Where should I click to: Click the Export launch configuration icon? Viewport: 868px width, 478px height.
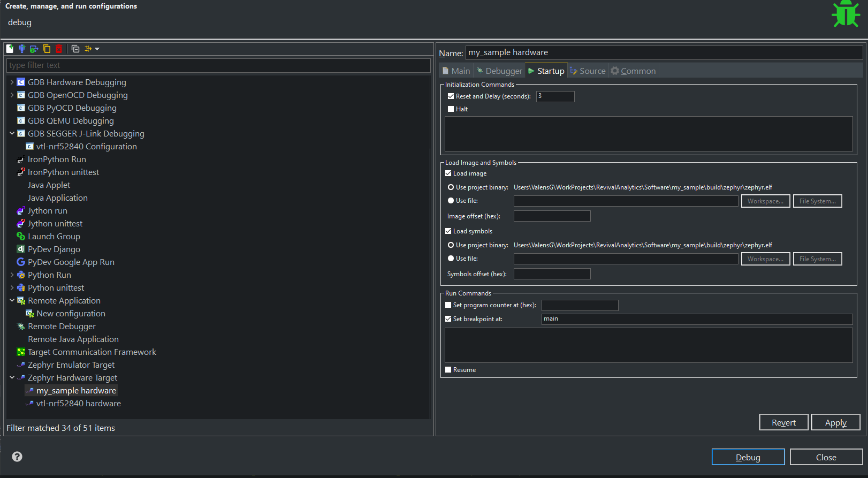click(34, 49)
